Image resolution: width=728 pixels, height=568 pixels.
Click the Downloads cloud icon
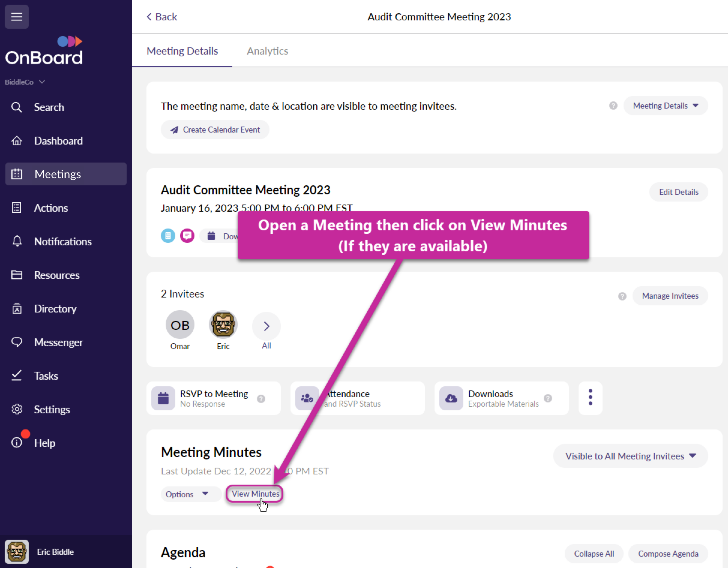coord(451,398)
